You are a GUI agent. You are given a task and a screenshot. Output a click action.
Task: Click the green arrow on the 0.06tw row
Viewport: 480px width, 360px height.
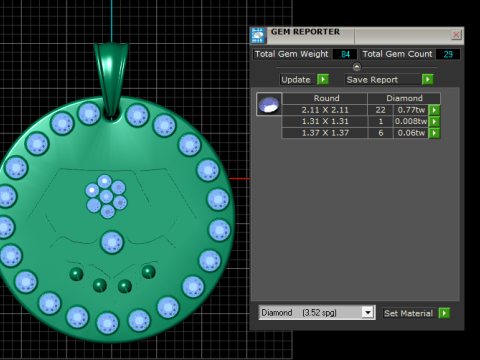pyautogui.click(x=434, y=133)
